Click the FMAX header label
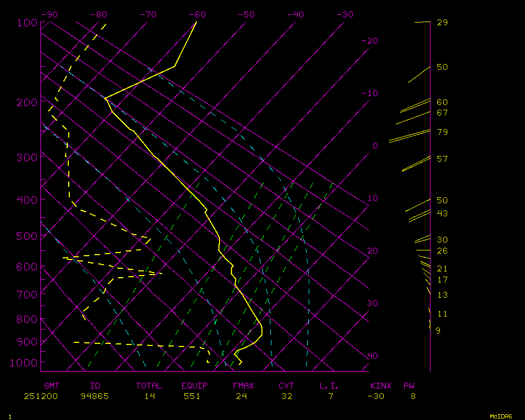 click(x=243, y=386)
